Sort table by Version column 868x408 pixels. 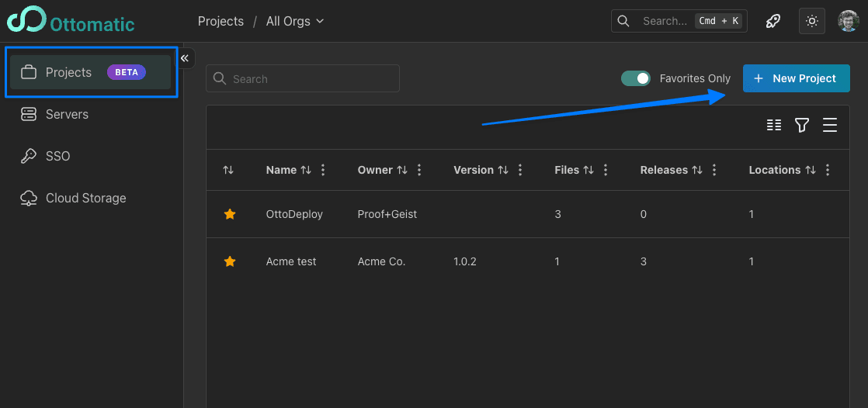coord(503,170)
